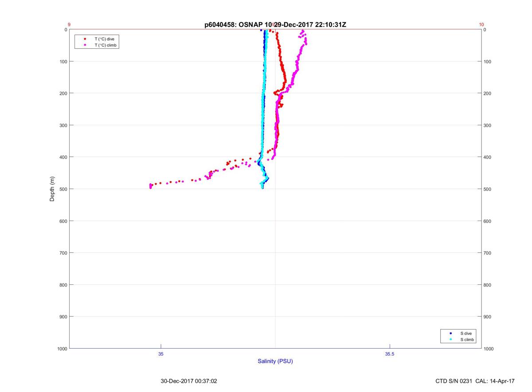Click the red '9' top axis label
The height and width of the screenshot is (392, 532).
tap(69, 25)
